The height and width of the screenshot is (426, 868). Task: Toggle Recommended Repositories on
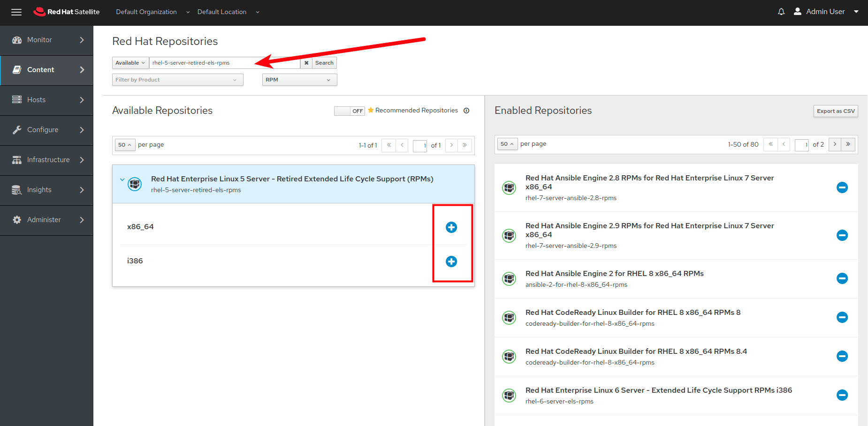pyautogui.click(x=349, y=111)
